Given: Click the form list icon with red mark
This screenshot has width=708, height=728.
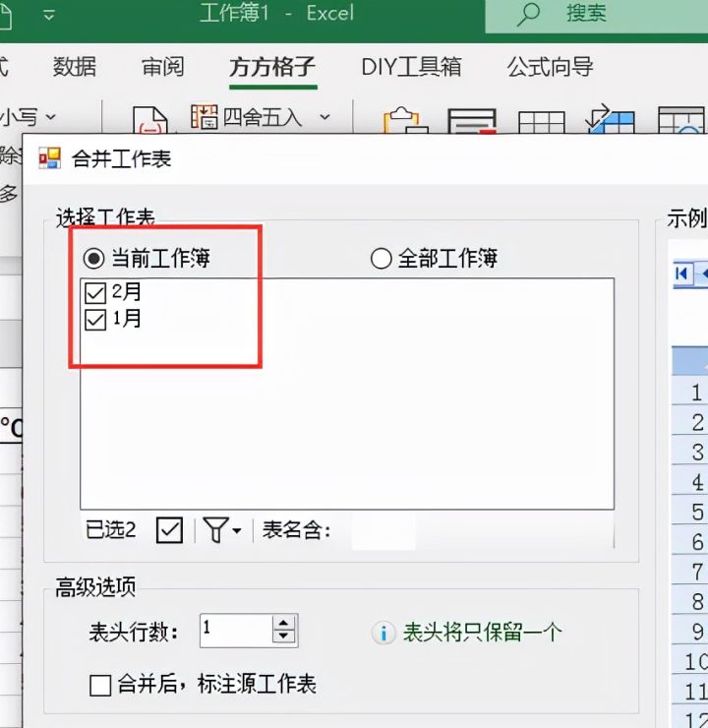Looking at the screenshot, I should tap(472, 121).
